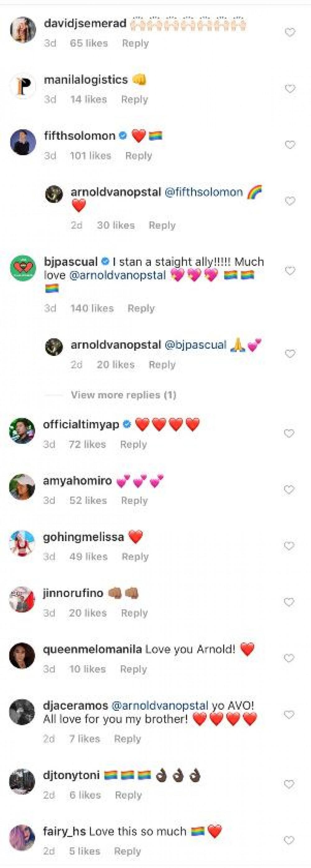311x868 pixels.
Task: Like davidjsemerad's comment with heart icon
Action: pos(290,33)
